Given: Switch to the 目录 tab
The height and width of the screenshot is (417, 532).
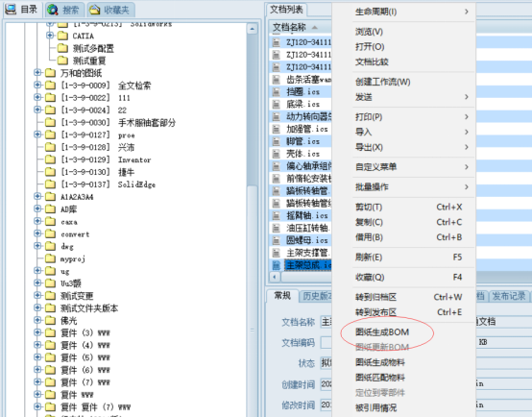Looking at the screenshot, I should 22,10.
